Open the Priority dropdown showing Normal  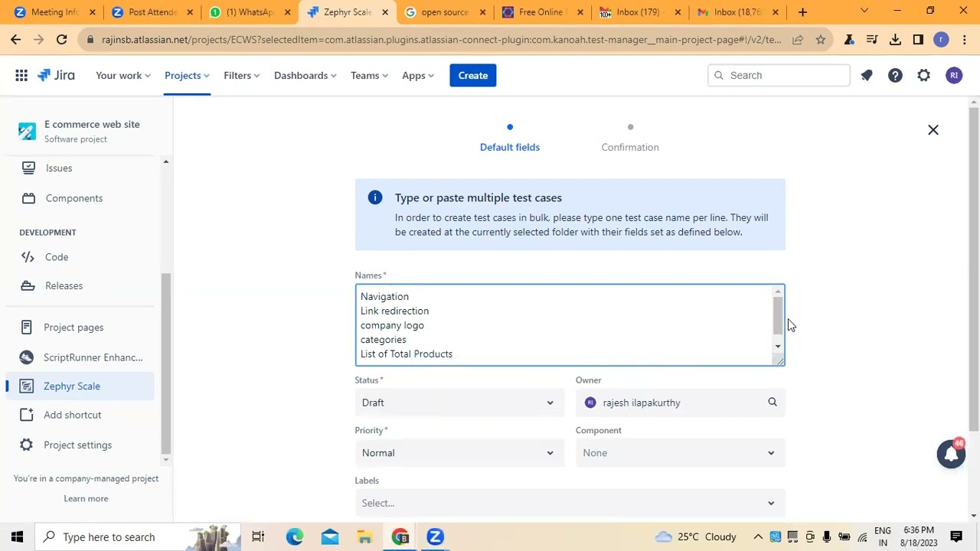click(459, 453)
